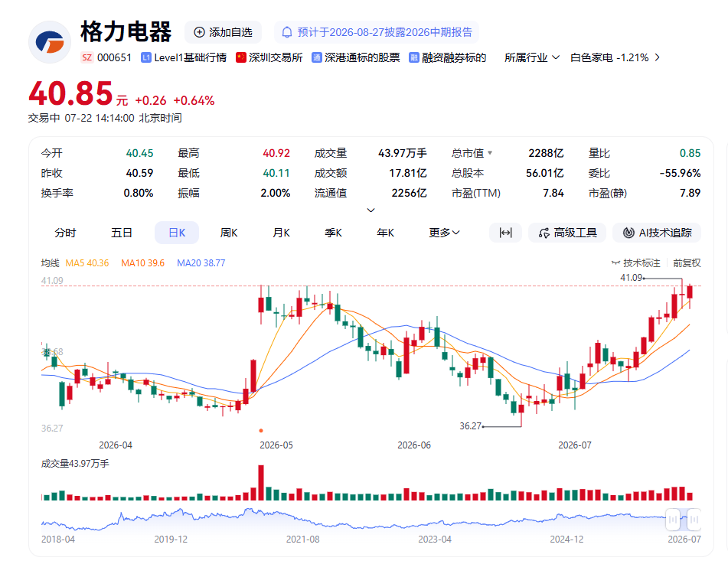
Task: Select the 季K tab
Action: pyautogui.click(x=333, y=233)
